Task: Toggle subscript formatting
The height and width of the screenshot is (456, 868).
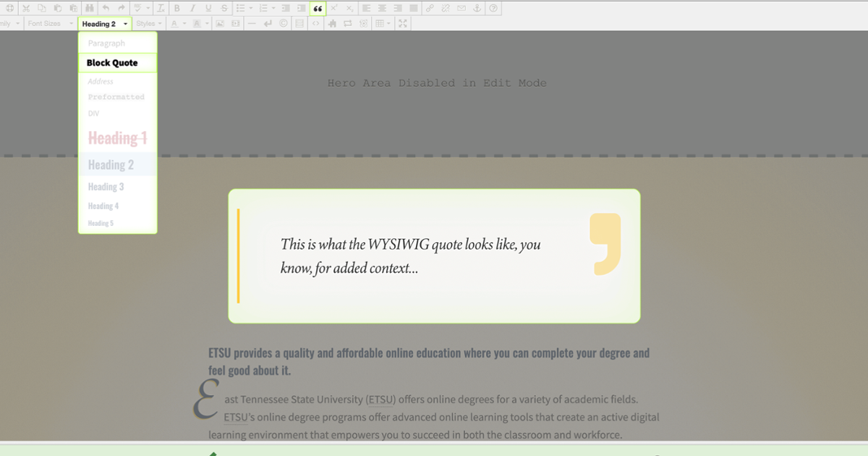Action: coord(349,8)
